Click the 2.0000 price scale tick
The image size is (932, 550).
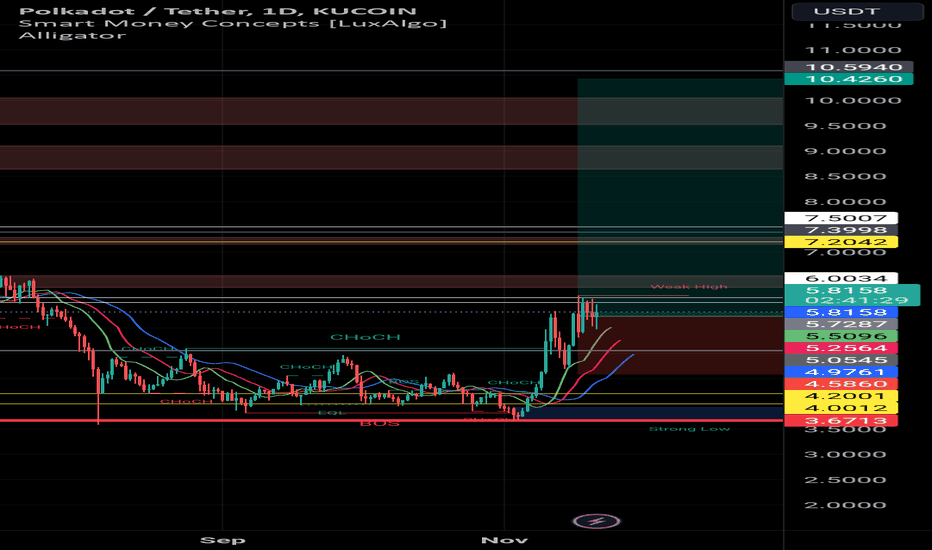point(845,505)
